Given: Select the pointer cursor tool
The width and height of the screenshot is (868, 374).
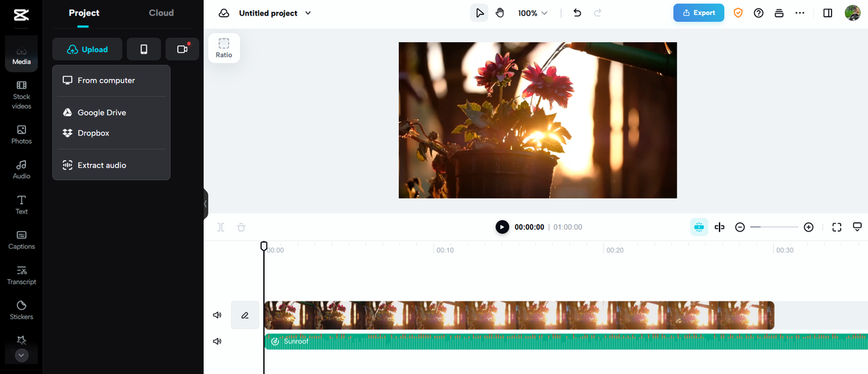Looking at the screenshot, I should pyautogui.click(x=480, y=13).
